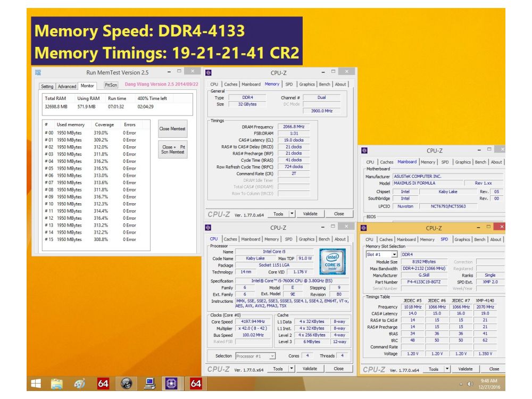Launch the red 64 MemTest app from taskbar

tap(102, 384)
